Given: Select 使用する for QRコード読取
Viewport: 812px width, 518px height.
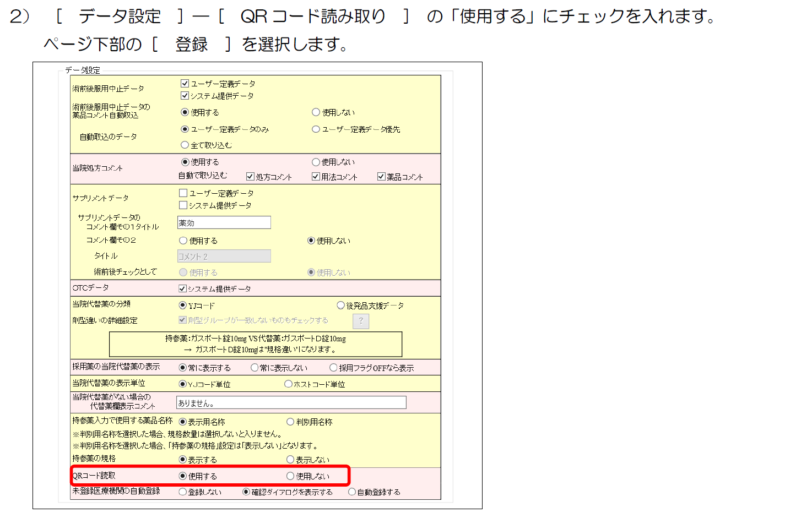Looking at the screenshot, I should (183, 476).
